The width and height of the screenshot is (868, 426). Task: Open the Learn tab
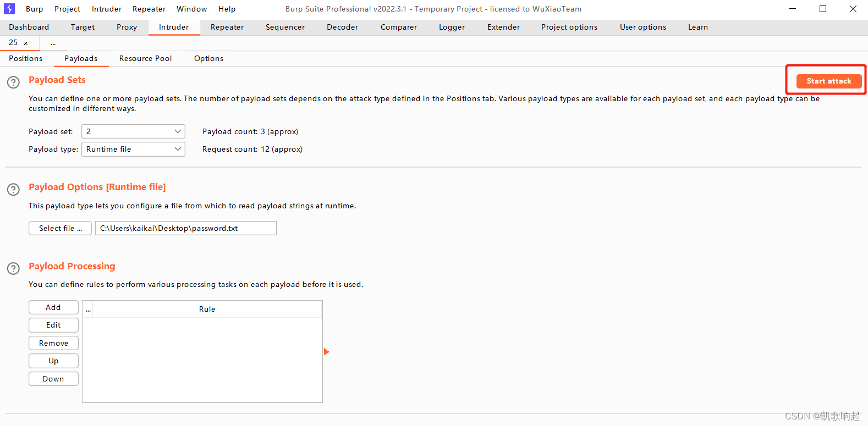click(698, 27)
